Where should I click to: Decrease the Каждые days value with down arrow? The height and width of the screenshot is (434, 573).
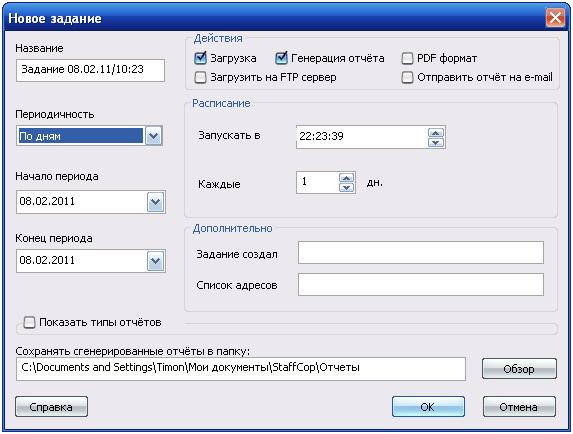(346, 187)
